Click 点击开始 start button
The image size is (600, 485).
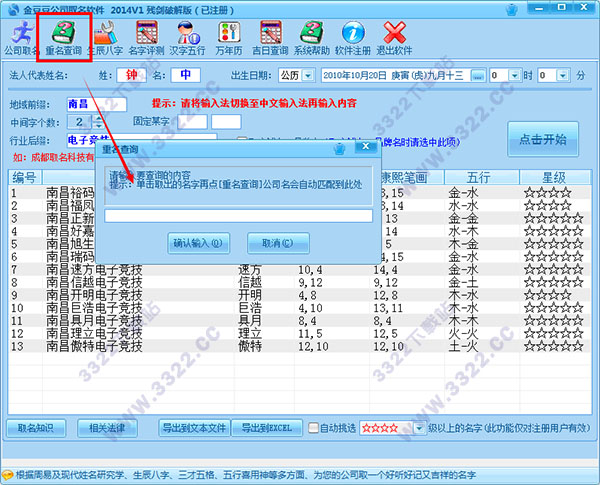543,139
